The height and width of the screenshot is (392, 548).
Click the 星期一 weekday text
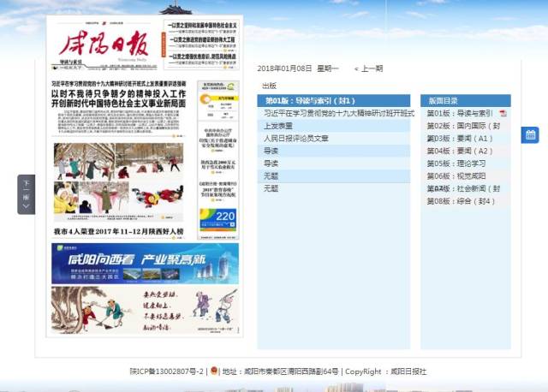327,68
